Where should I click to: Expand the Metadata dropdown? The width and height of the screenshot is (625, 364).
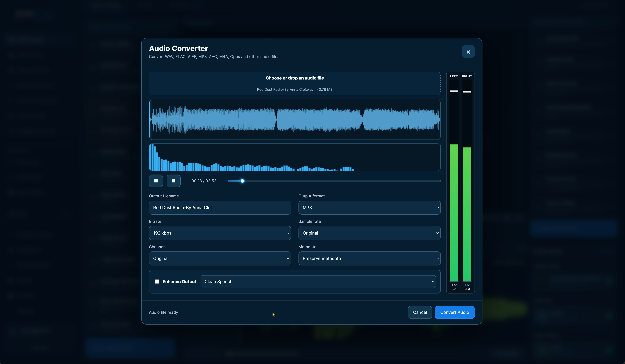click(369, 258)
